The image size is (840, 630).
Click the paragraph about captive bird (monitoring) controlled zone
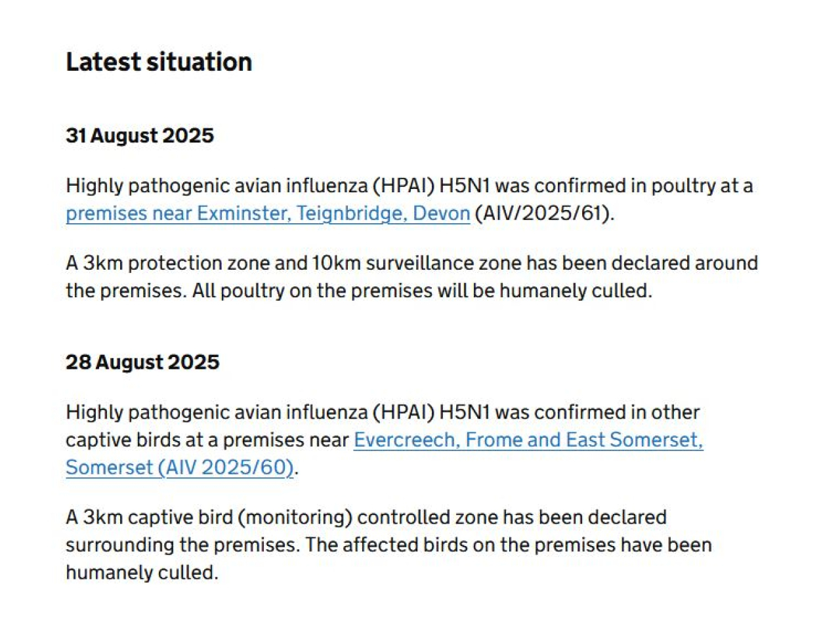388,545
